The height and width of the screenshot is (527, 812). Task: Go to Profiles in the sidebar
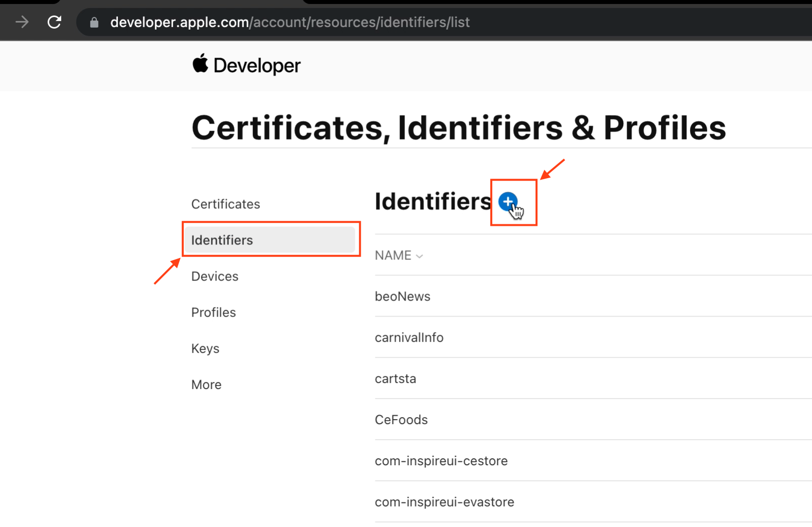click(213, 313)
